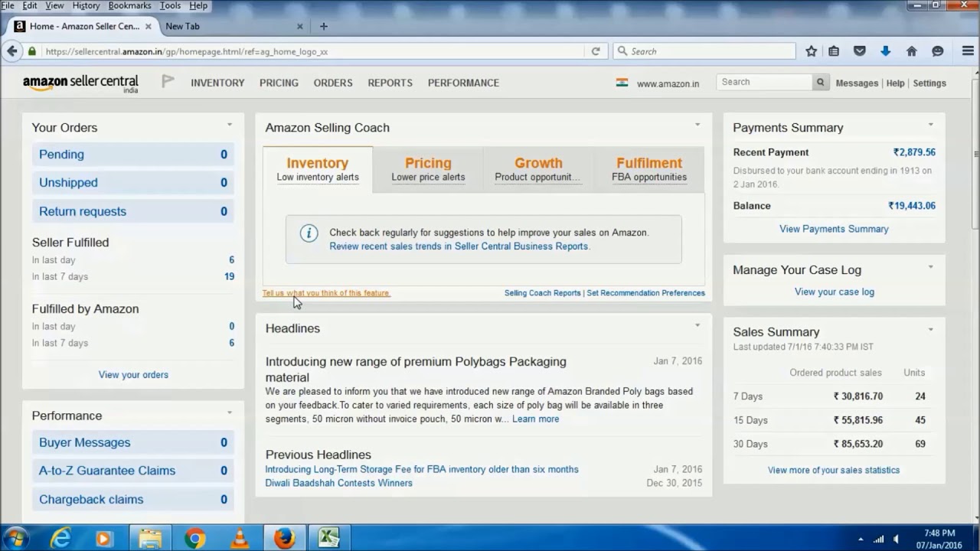Collapse the Headlines panel arrow
This screenshot has width=980, height=551.
697,324
